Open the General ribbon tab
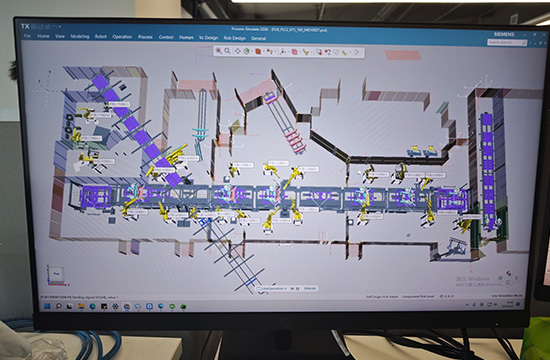Screen dimensions: 550x360 coord(258,38)
